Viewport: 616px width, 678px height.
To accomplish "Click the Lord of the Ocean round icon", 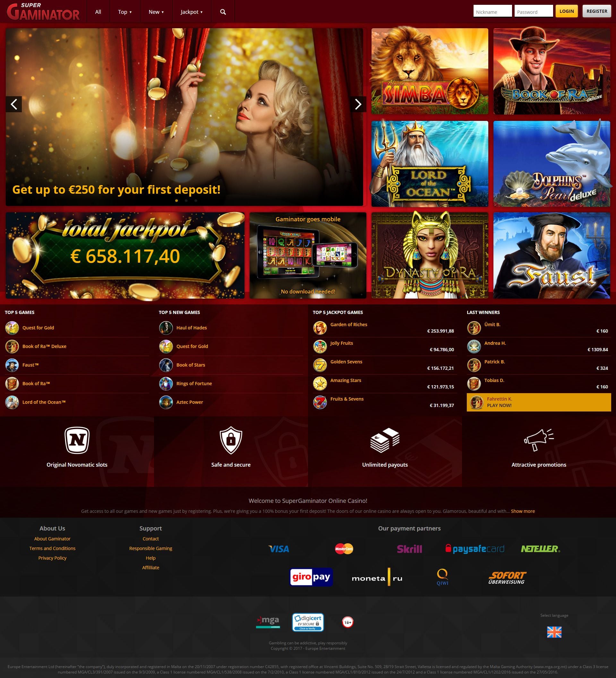I will click(x=12, y=402).
